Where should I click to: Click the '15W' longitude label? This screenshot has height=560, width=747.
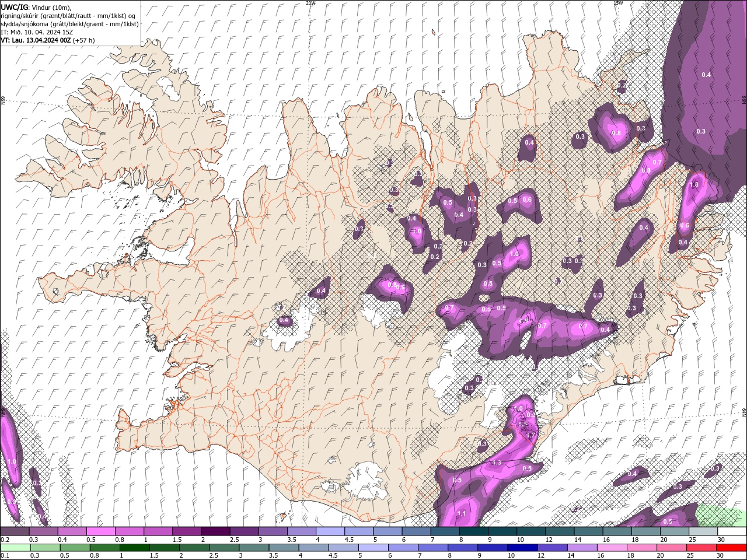pyautogui.click(x=618, y=3)
